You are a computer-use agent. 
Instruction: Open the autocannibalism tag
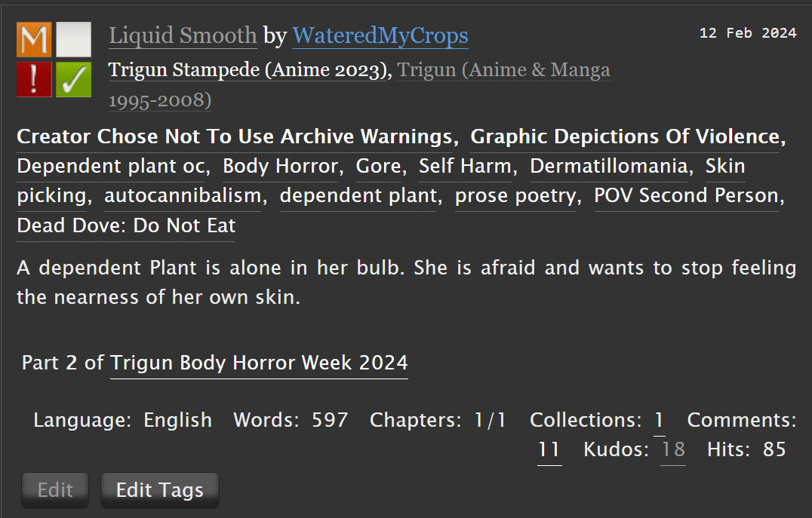[183, 195]
